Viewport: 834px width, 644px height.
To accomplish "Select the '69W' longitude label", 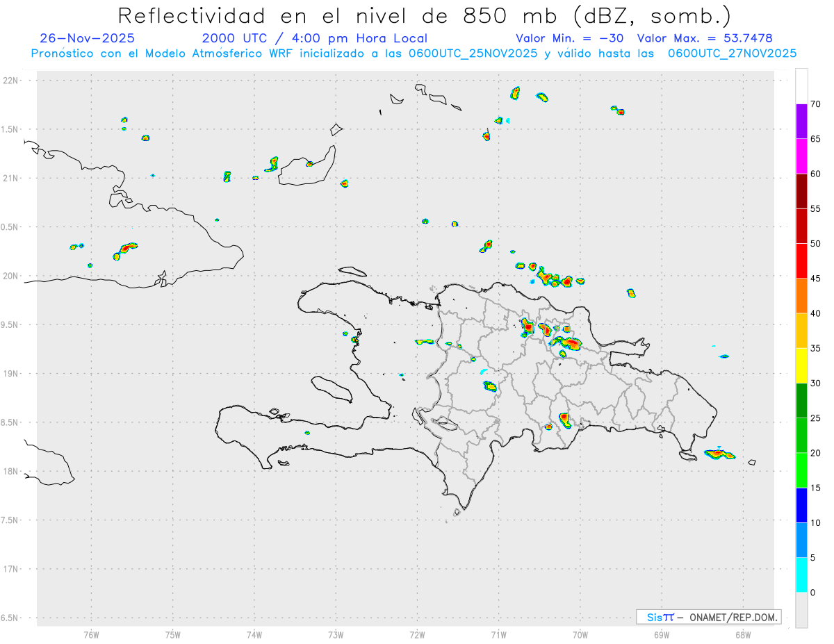I will tap(662, 634).
